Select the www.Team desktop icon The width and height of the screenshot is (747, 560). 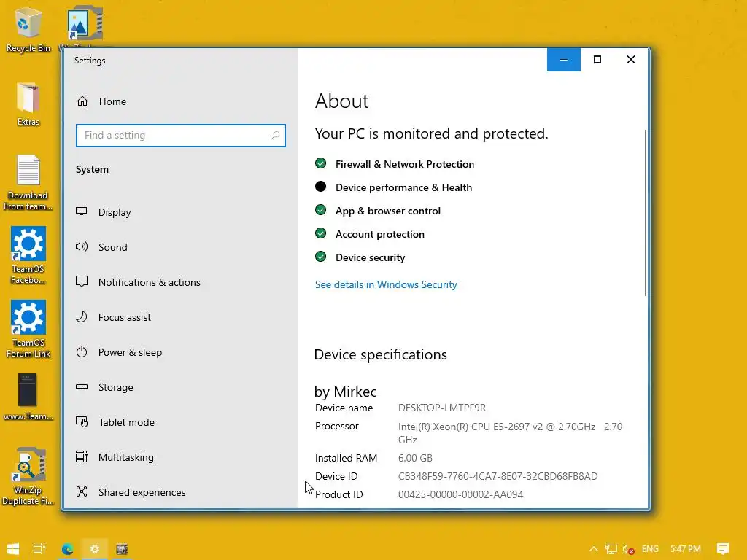coord(28,397)
